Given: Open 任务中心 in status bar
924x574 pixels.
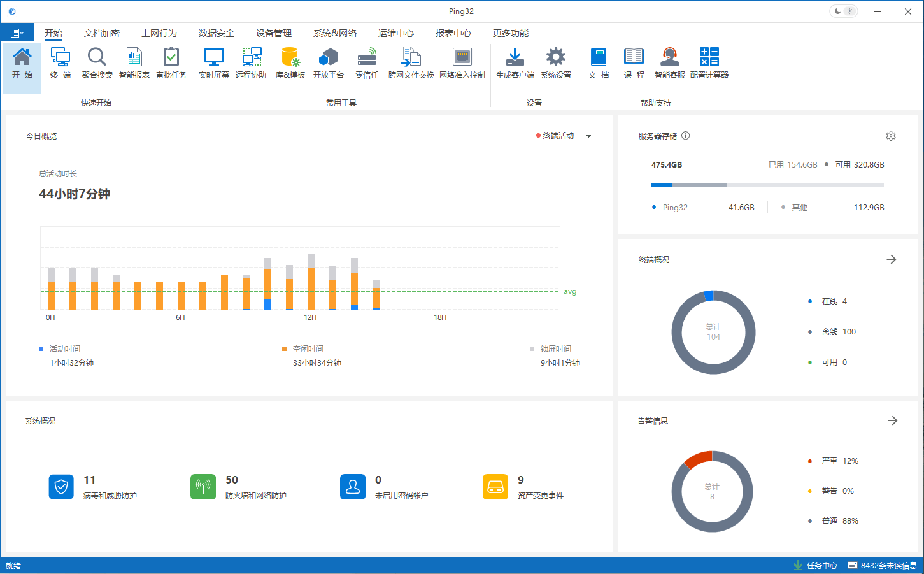Looking at the screenshot, I should [816, 566].
